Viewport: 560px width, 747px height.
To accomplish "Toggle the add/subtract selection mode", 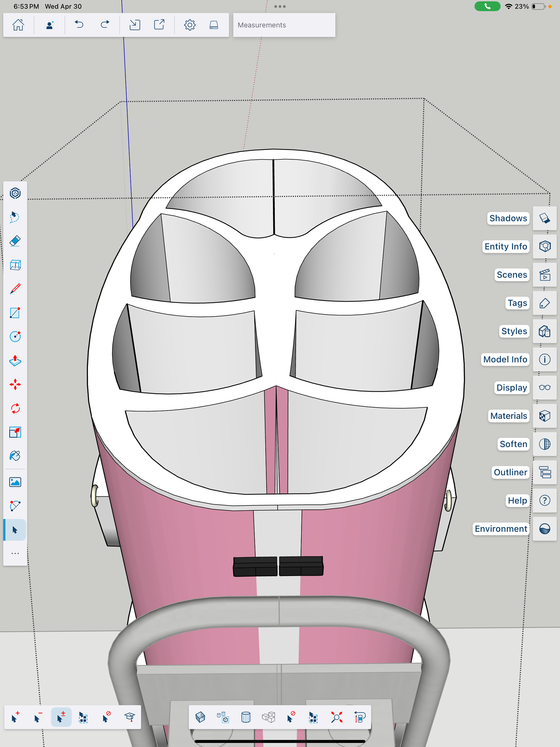I will 61,717.
